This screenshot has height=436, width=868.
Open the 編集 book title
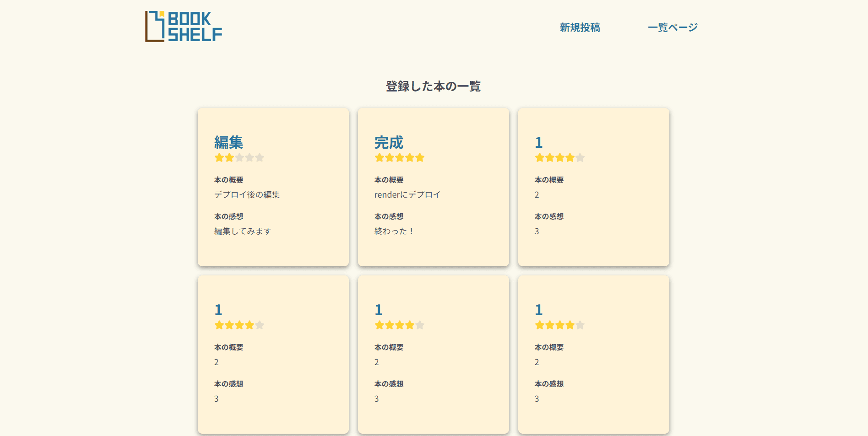(228, 142)
